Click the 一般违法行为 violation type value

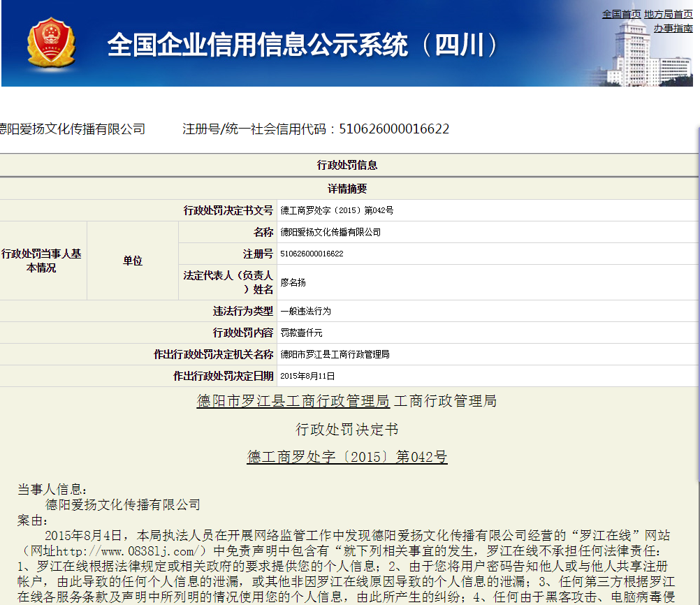305,311
